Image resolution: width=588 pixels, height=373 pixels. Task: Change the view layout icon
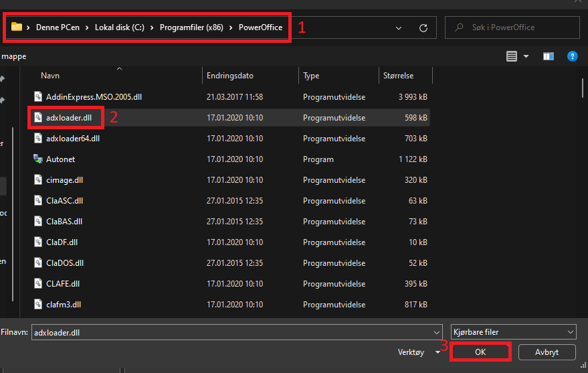512,56
